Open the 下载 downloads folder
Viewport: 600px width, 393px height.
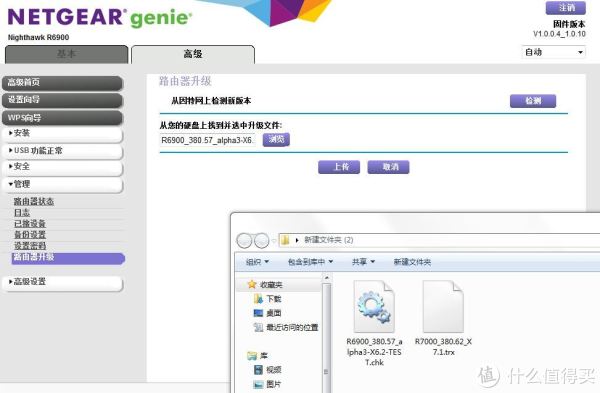pos(267,298)
